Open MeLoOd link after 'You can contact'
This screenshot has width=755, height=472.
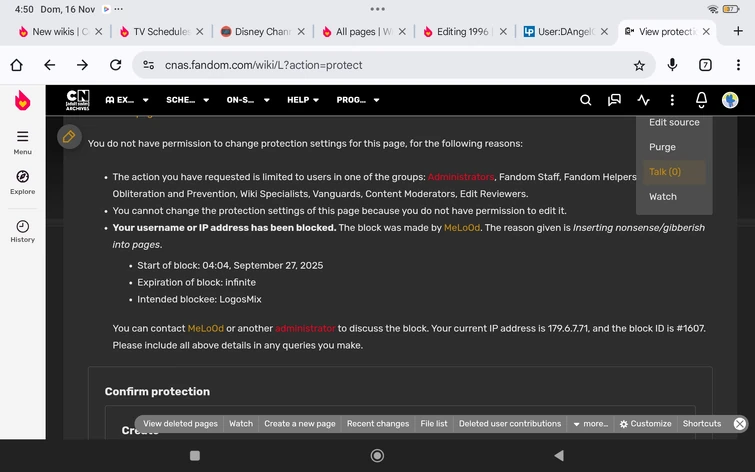point(206,328)
